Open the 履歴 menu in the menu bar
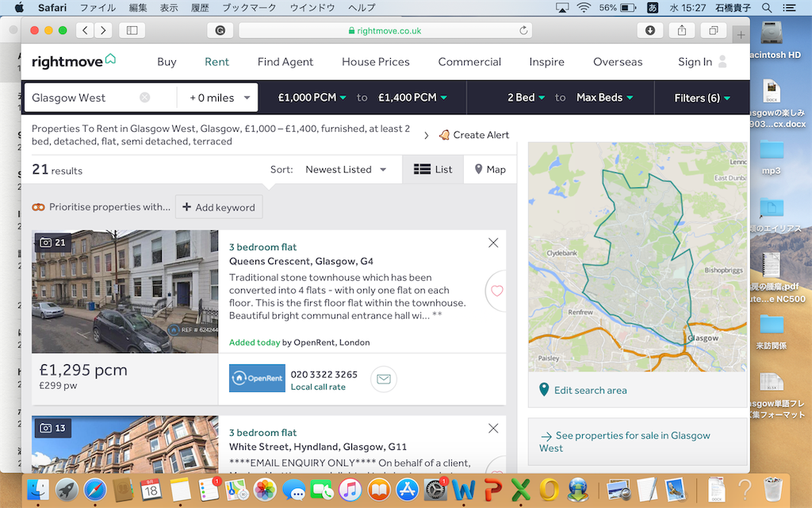812x508 pixels. pyautogui.click(x=199, y=8)
